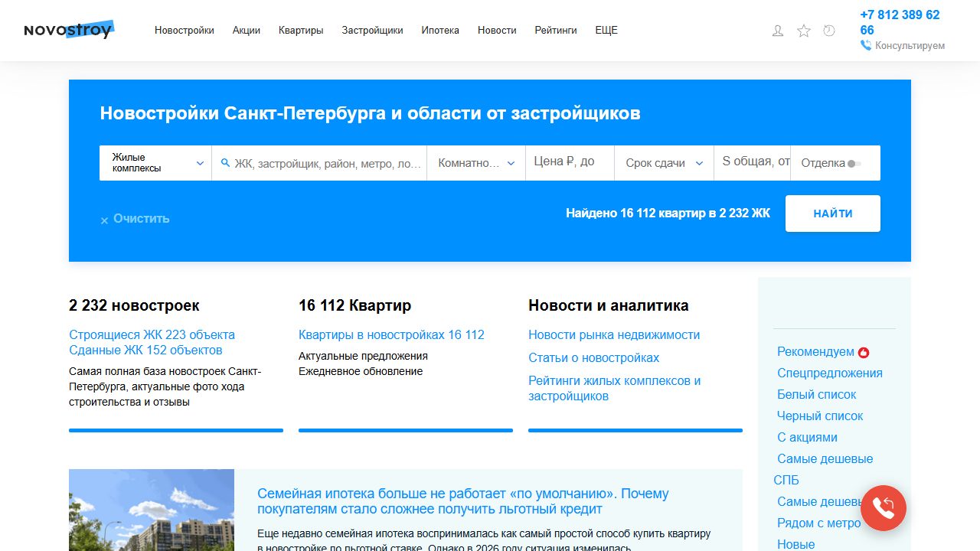The width and height of the screenshot is (980, 551).
Task: Open the user account profile icon
Action: pos(778,31)
